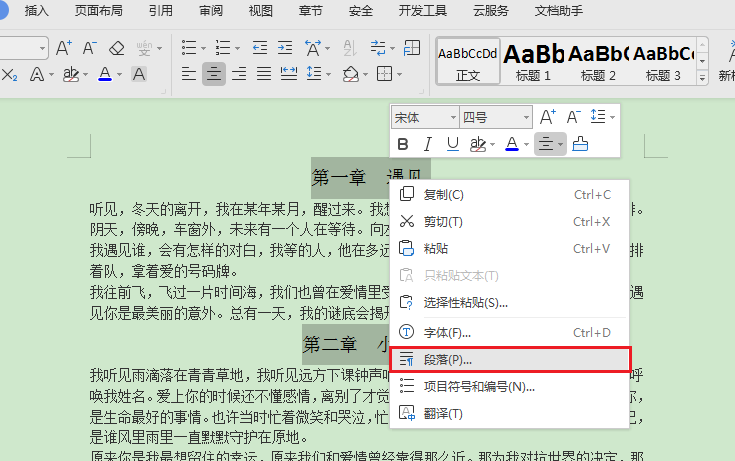Click the ribbon increase font size icon

click(x=64, y=48)
